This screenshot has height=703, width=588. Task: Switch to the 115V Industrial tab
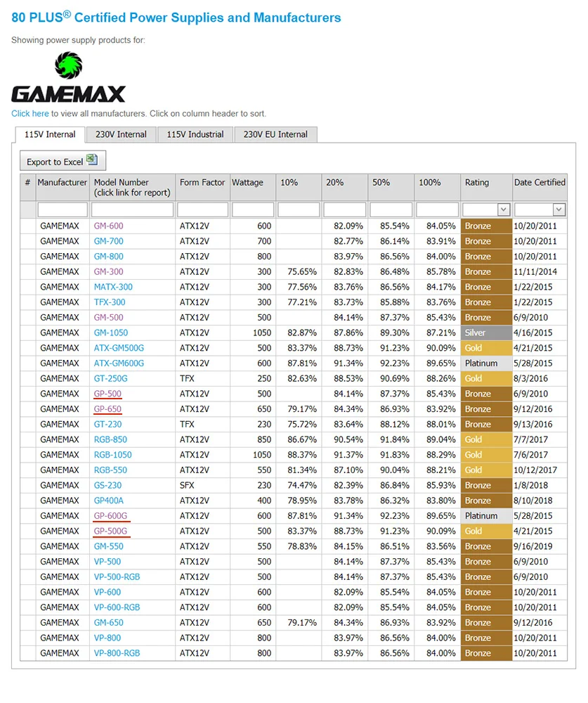tap(195, 134)
